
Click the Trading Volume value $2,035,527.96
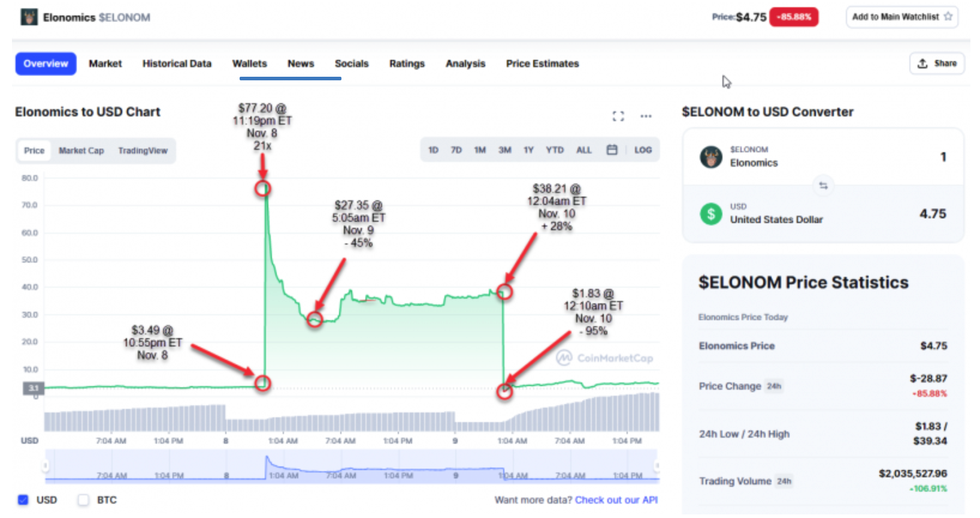[913, 474]
